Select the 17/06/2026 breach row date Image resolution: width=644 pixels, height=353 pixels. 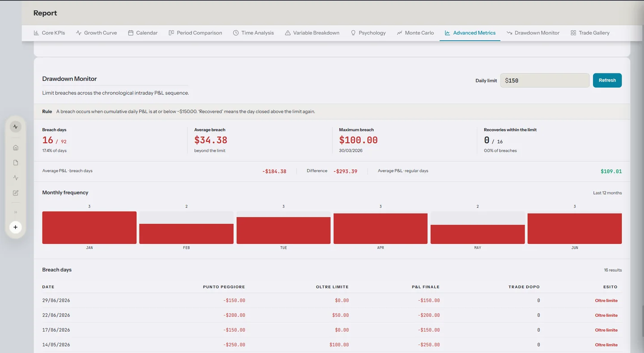[x=56, y=330]
